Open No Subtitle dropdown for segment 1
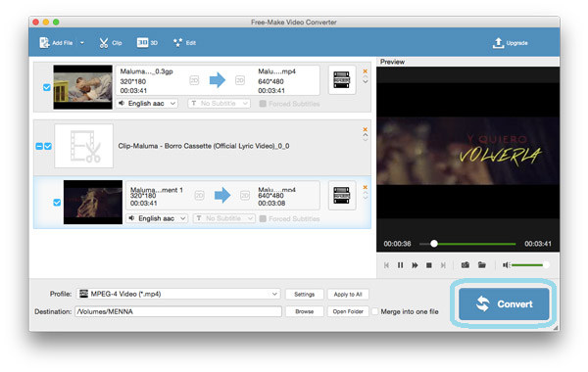Image resolution: width=588 pixels, height=372 pixels. [223, 218]
